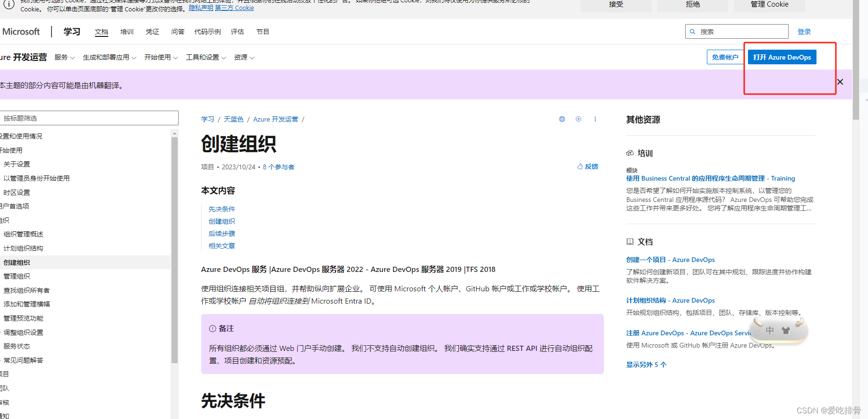Expand 调整组织设置 in the sidebar

23,332
